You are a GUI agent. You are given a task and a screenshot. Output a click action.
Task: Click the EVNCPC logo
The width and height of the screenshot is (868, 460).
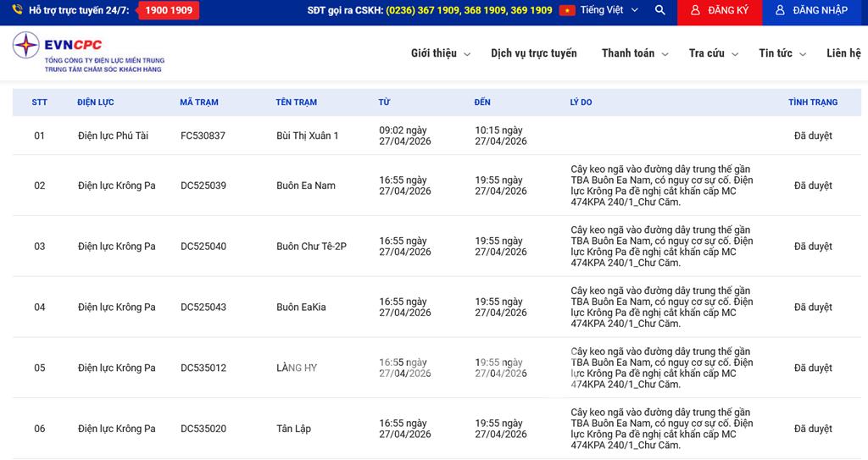click(88, 53)
